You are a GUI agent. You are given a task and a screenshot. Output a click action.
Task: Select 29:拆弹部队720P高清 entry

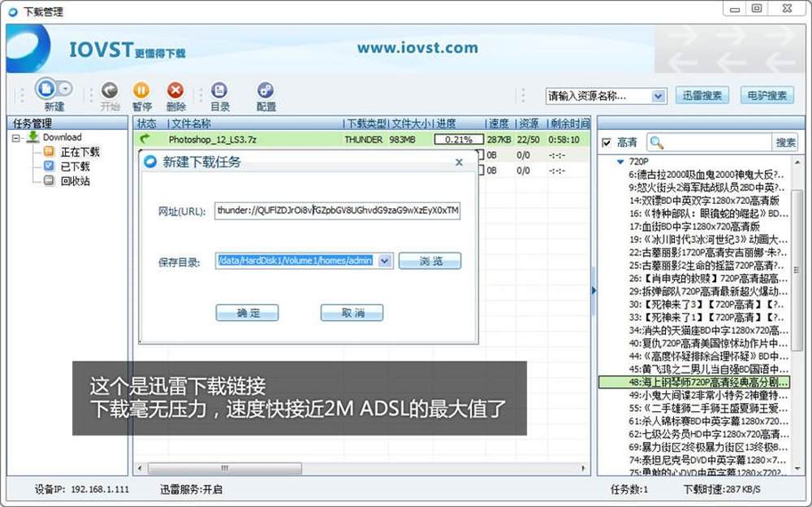click(708, 292)
